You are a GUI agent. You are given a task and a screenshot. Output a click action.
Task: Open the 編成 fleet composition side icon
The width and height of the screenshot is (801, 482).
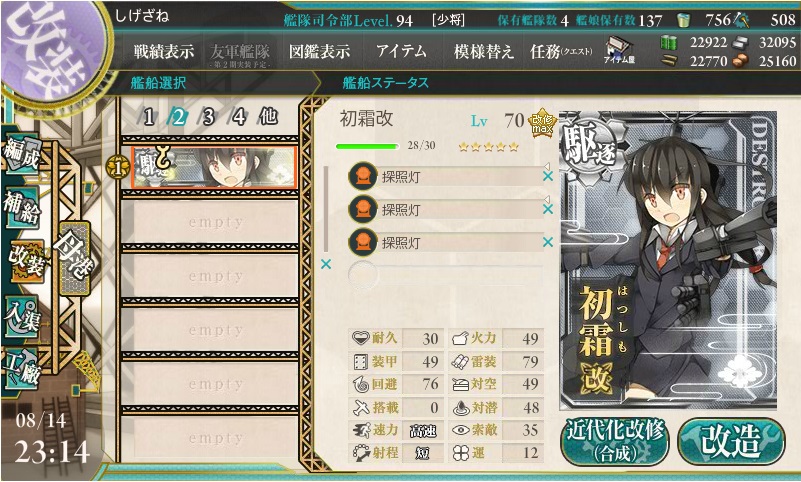pyautogui.click(x=22, y=154)
